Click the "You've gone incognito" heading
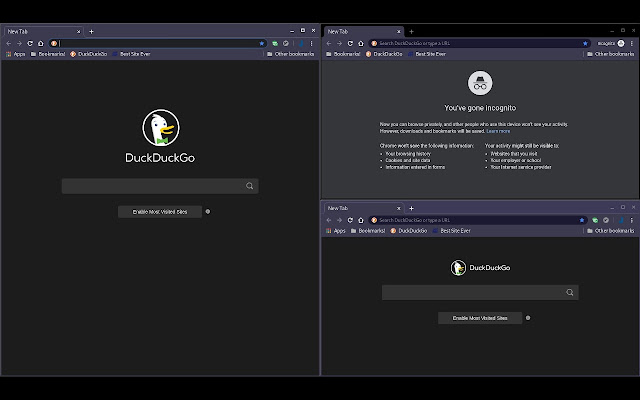The height and width of the screenshot is (400, 640). coord(480,108)
